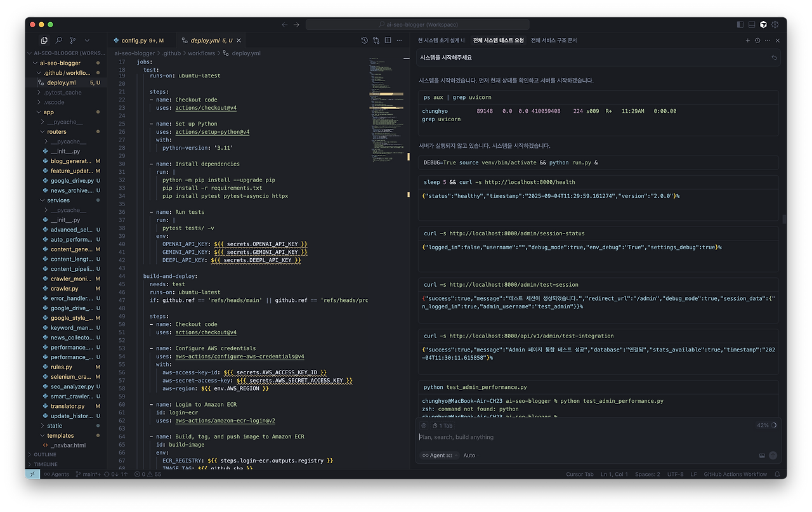The height and width of the screenshot is (512, 812).
Task: Collapse the app folder
Action: [66, 112]
